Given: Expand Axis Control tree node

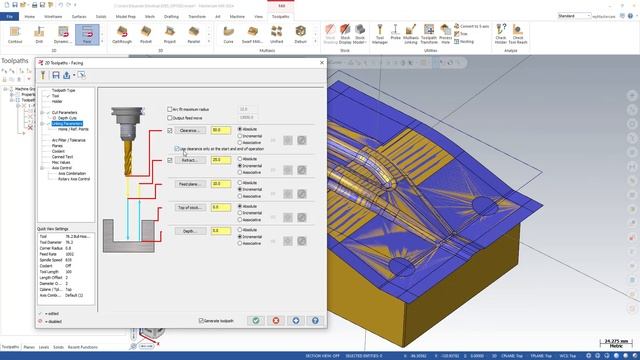Looking at the screenshot, I should click(x=42, y=168).
